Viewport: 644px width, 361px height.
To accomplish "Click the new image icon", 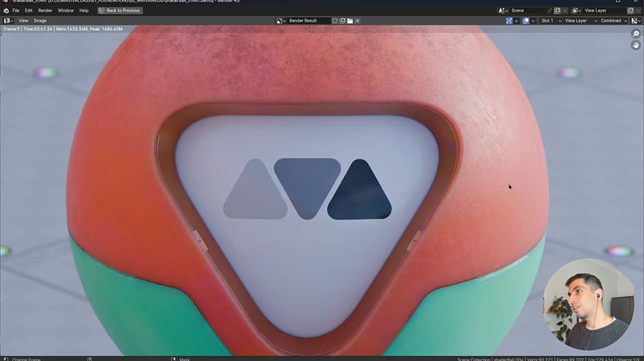I will coord(342,21).
